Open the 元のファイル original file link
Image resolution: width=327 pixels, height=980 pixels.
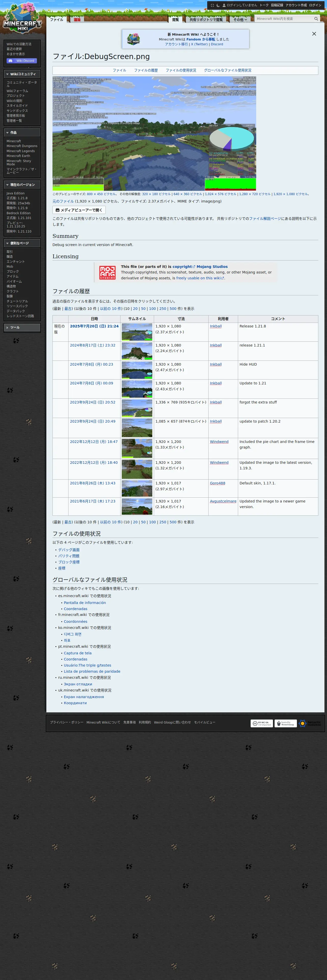click(63, 202)
